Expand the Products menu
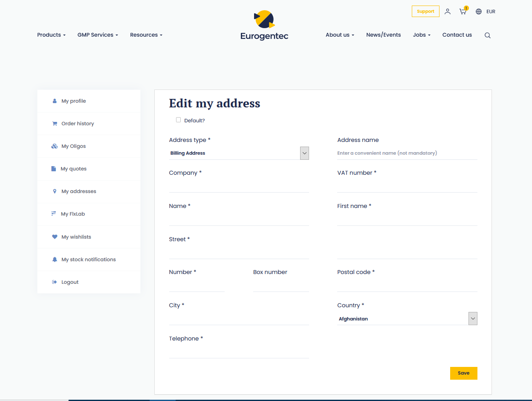This screenshot has width=532, height=401. 51,35
